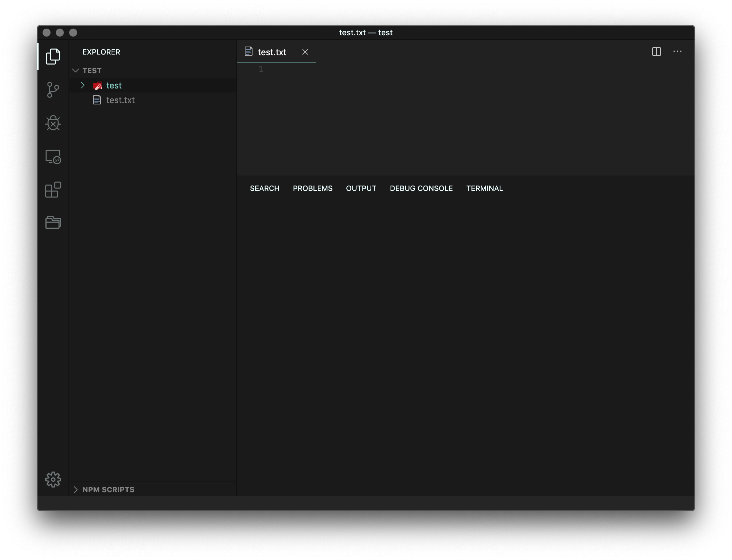Image resolution: width=732 pixels, height=560 pixels.
Task: Open the Manage gear menu
Action: point(53,480)
